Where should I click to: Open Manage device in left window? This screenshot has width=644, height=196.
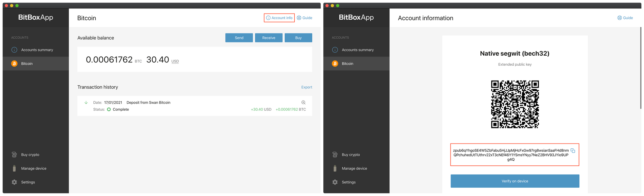36,168
